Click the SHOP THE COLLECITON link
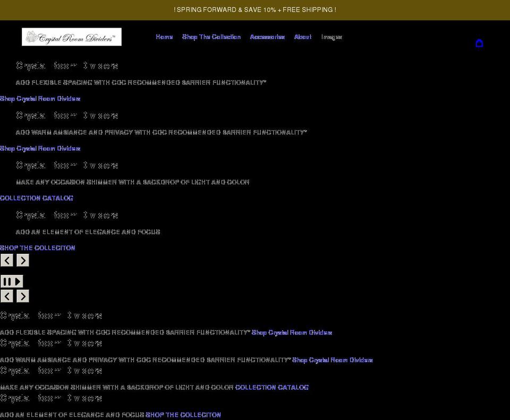Viewport: 510px width, 420px height. (x=37, y=247)
